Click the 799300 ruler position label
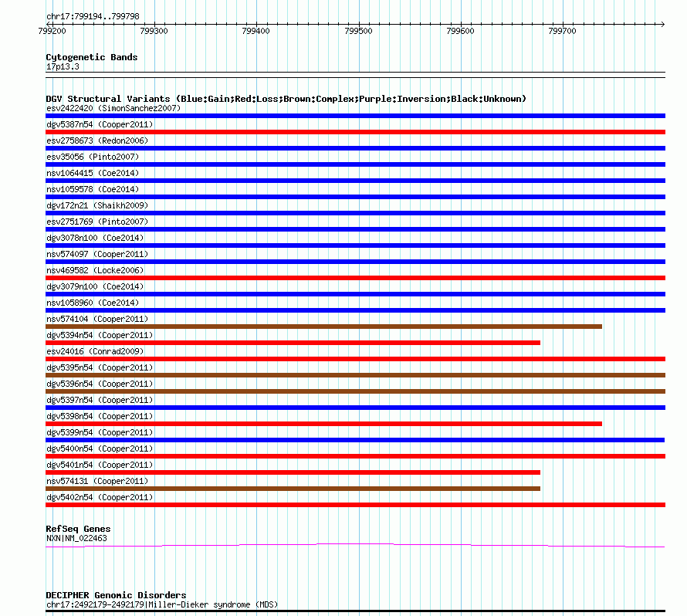Image resolution: width=687 pixels, height=616 pixels. [154, 31]
